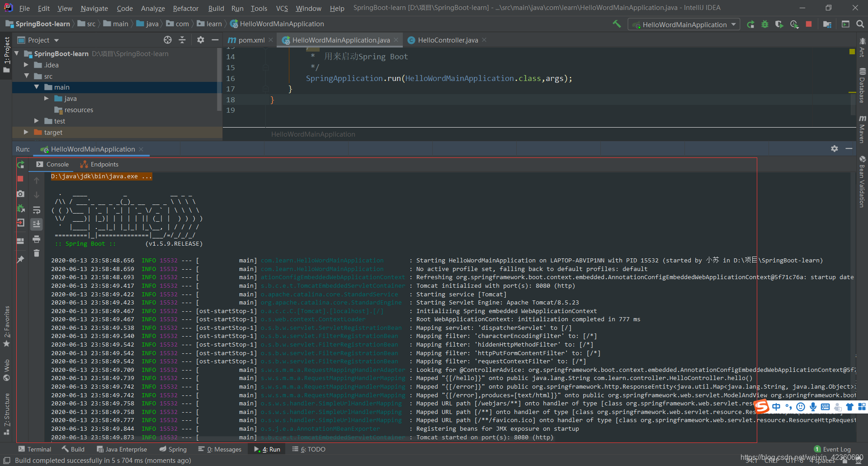Toggle Soft-Wrap in the console
The height and width of the screenshot is (466, 868).
point(37,209)
